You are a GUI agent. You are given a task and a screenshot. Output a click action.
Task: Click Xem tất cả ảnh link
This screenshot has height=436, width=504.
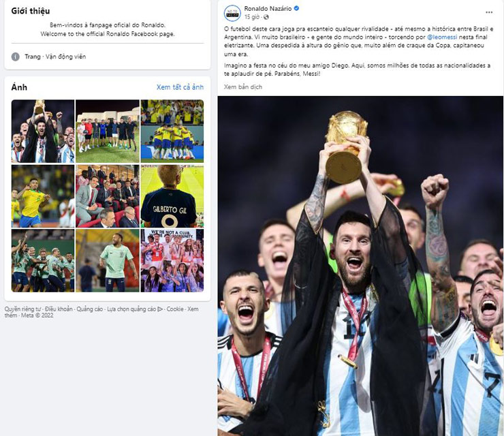180,87
